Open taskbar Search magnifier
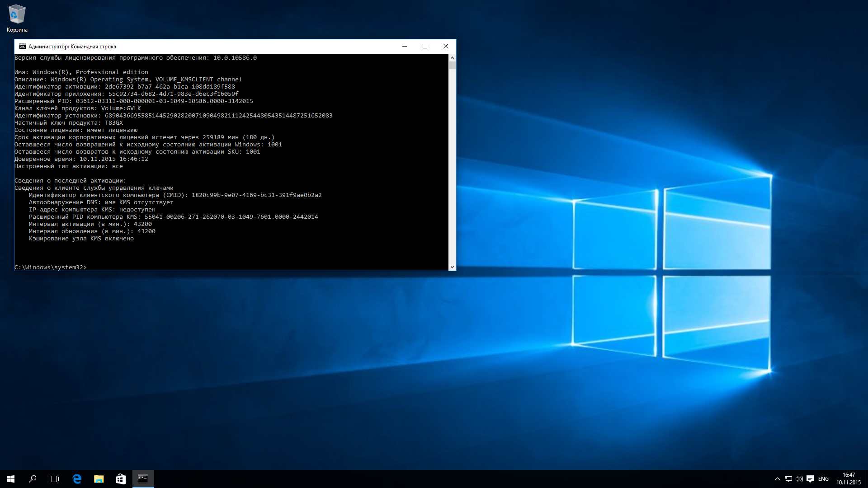The image size is (868, 488). pyautogui.click(x=33, y=479)
